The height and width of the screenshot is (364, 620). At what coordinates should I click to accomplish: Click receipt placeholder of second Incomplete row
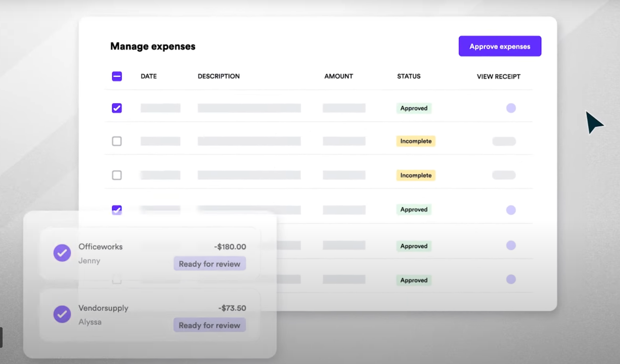504,175
